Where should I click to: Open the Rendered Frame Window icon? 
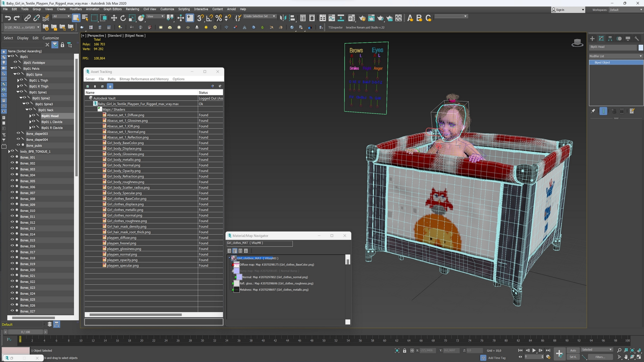coord(371,18)
